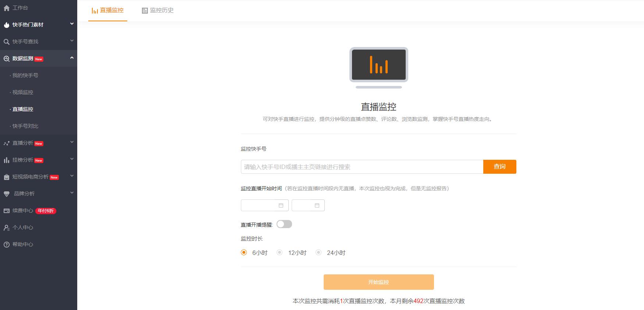
Task: Open the start time picker field
Action: coord(308,205)
